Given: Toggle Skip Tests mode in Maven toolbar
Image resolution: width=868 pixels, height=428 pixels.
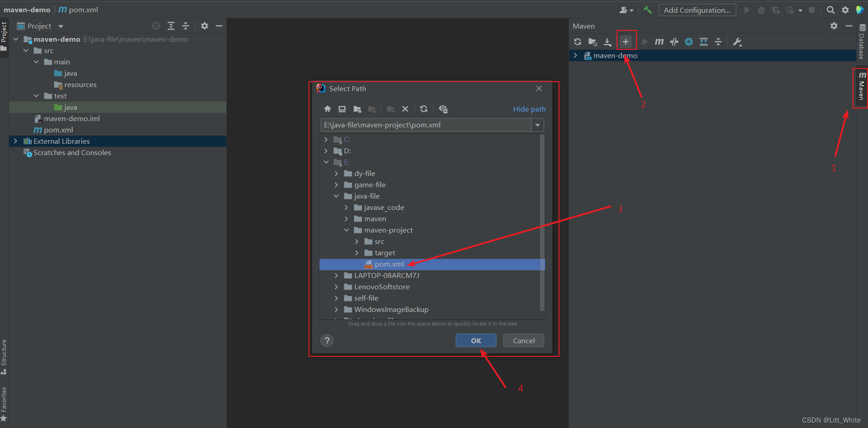Looking at the screenshot, I should pyautogui.click(x=674, y=42).
